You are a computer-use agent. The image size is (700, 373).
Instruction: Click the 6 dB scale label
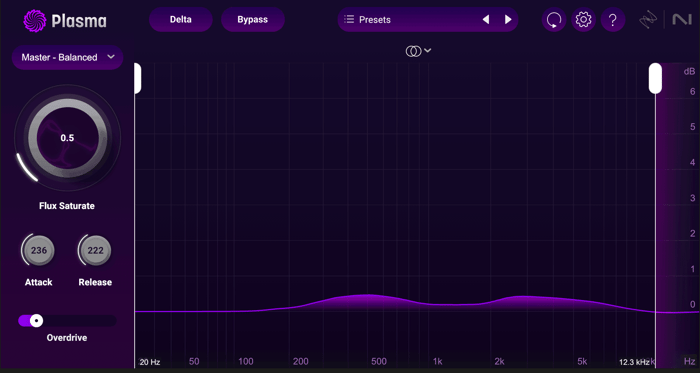[692, 91]
